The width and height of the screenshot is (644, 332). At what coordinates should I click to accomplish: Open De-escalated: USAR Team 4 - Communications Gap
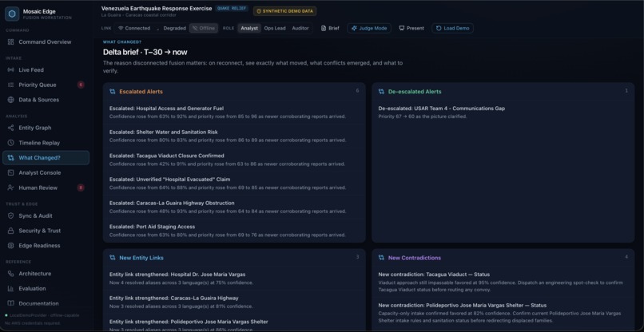pyautogui.click(x=503, y=113)
